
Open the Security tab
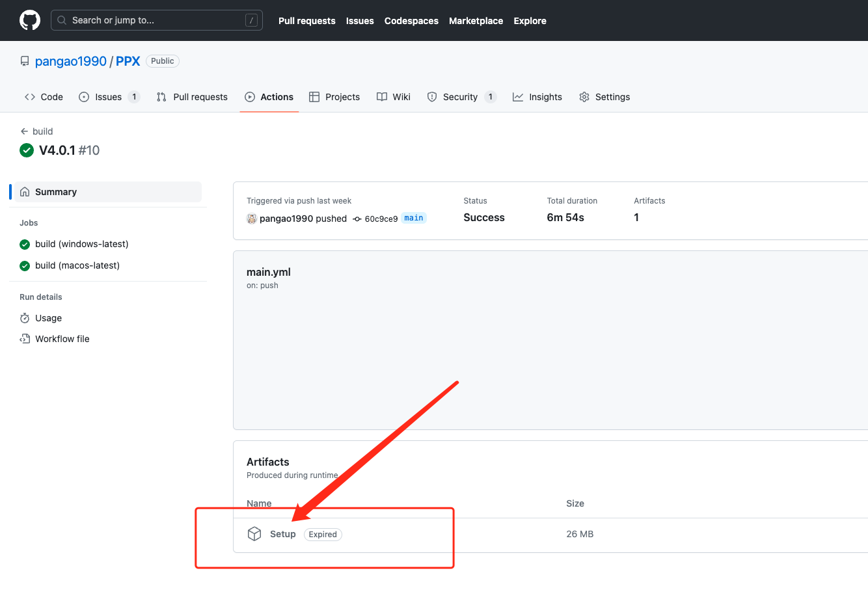[461, 97]
